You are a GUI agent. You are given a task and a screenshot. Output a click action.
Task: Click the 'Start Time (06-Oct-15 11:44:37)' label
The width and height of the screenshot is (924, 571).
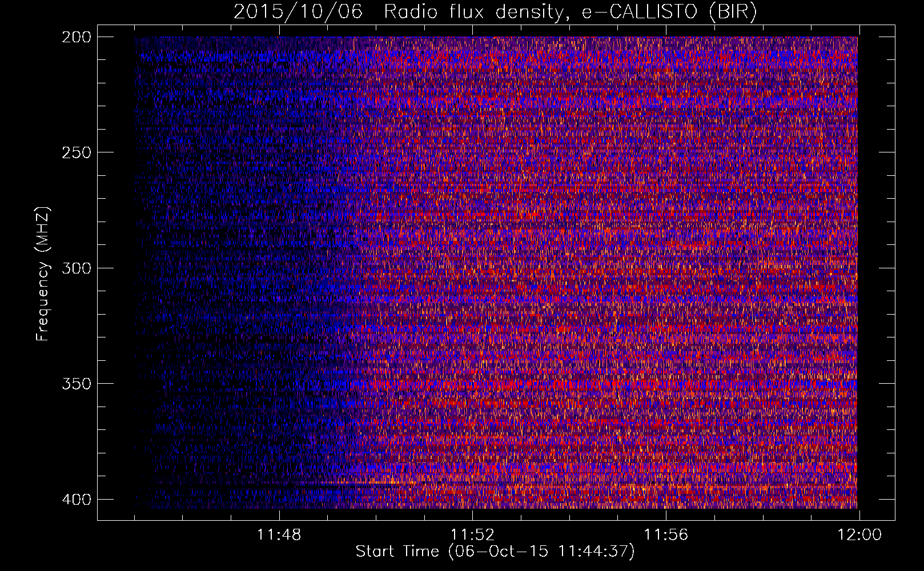point(495,552)
